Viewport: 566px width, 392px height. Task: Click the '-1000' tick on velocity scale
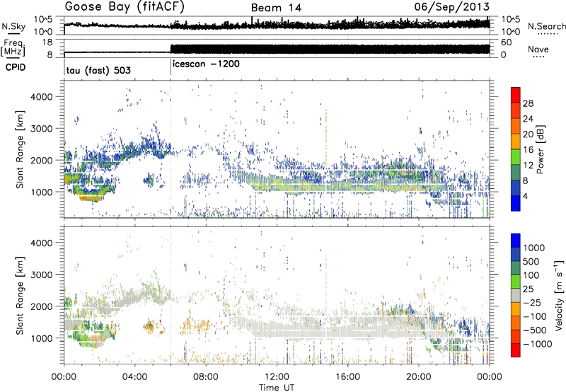pos(538,344)
